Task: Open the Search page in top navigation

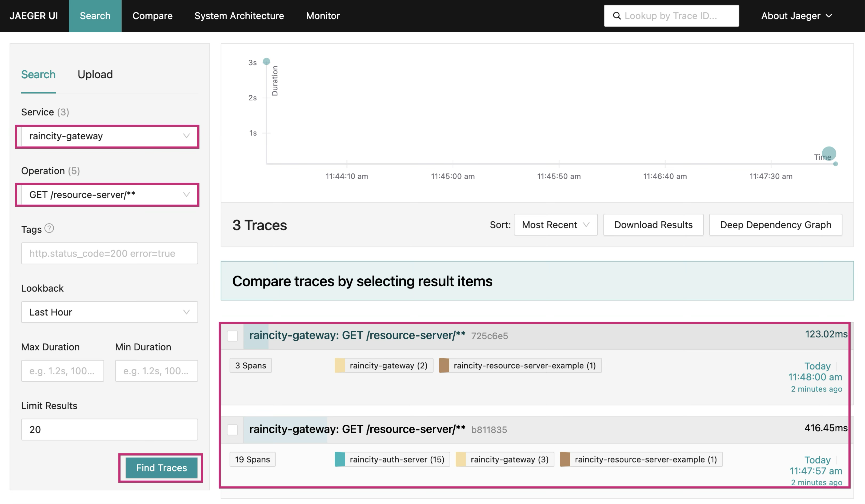Action: [95, 16]
